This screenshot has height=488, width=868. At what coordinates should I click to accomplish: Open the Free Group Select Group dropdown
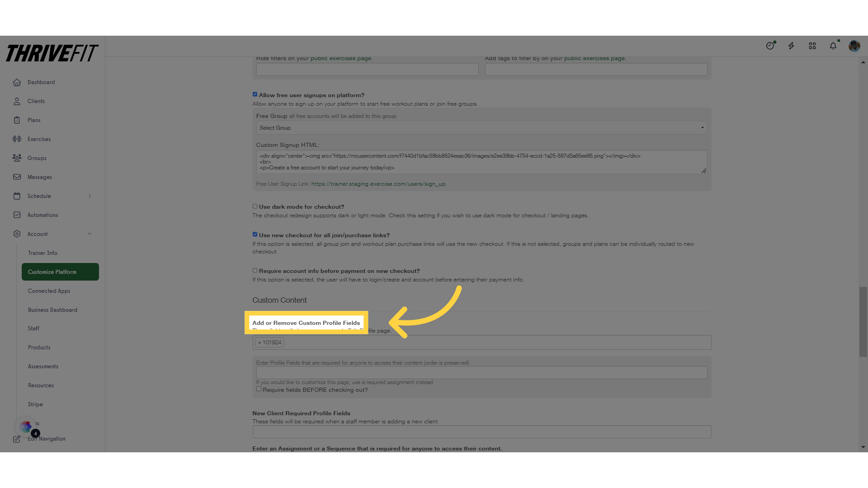click(x=481, y=127)
